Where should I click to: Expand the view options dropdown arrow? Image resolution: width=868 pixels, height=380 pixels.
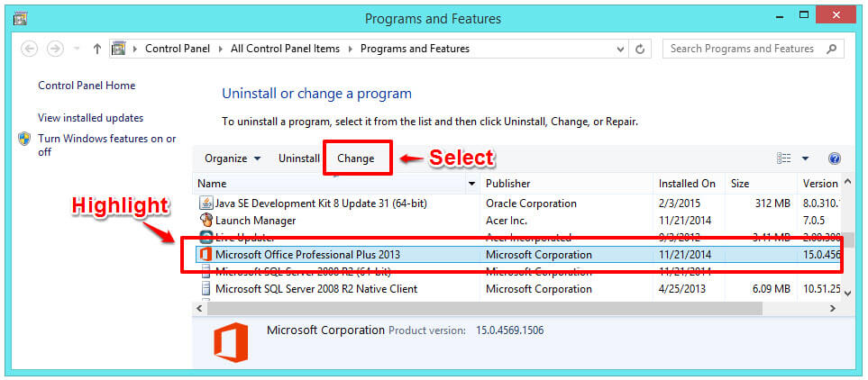[x=805, y=158]
